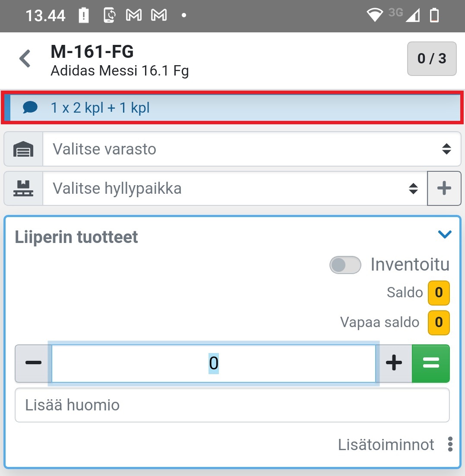Increase quantity with the plus button
Image resolution: width=465 pixels, height=476 pixels.
point(394,363)
